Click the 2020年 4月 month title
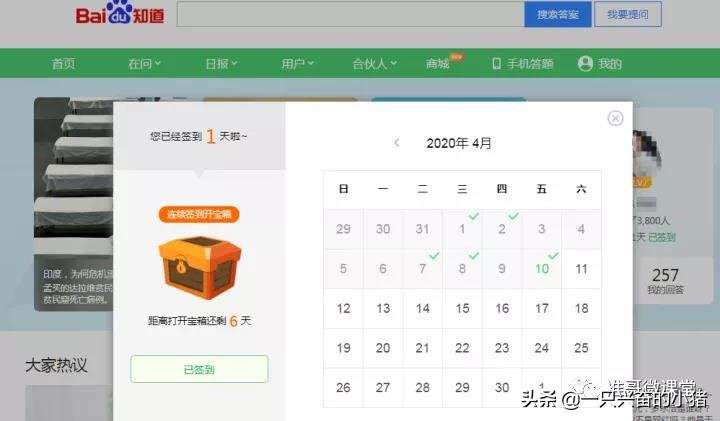Image resolution: width=720 pixels, height=421 pixels. 459,143
